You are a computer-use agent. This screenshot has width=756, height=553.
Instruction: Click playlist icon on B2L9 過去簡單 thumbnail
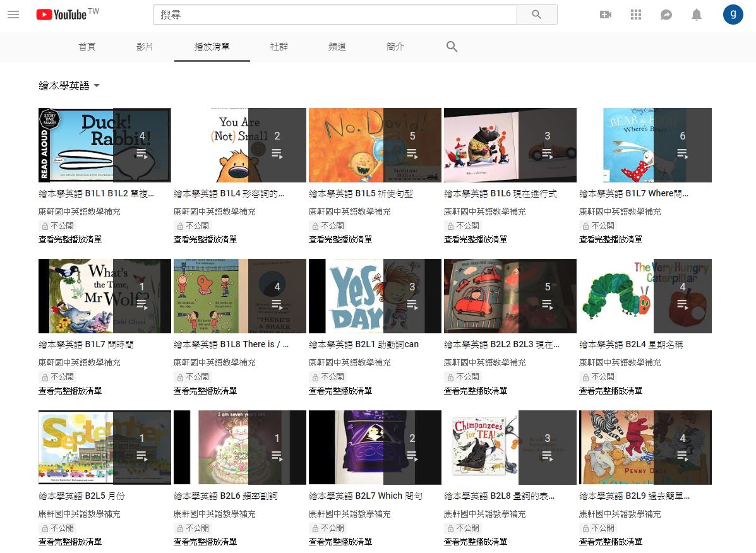coord(683,456)
